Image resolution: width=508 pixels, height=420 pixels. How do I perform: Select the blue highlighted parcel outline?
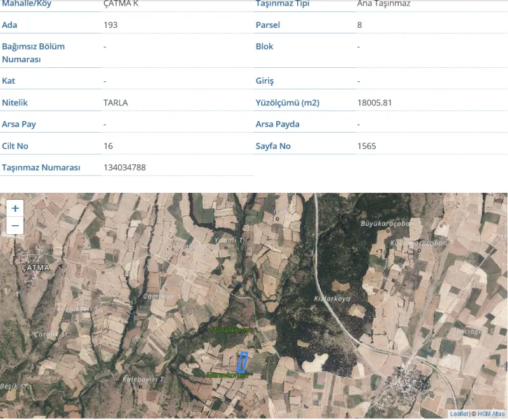[x=242, y=362]
